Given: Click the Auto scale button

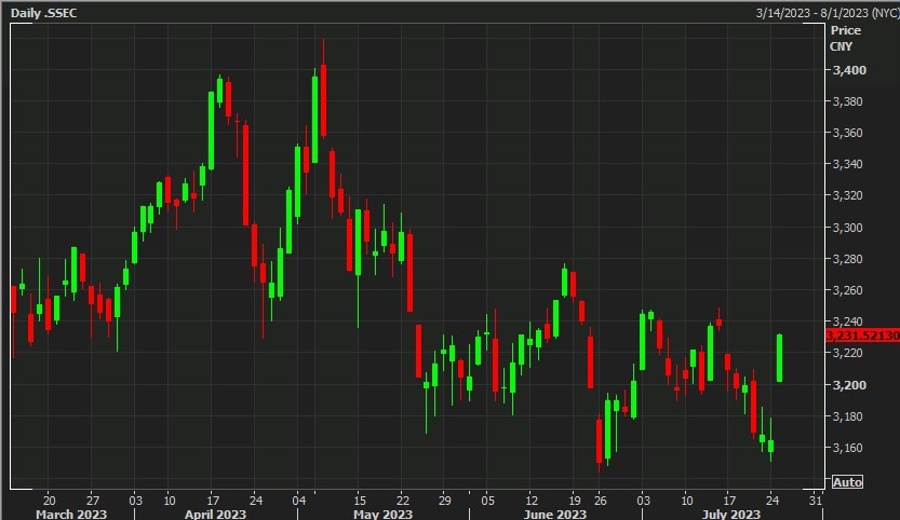Looking at the screenshot, I should [x=847, y=482].
